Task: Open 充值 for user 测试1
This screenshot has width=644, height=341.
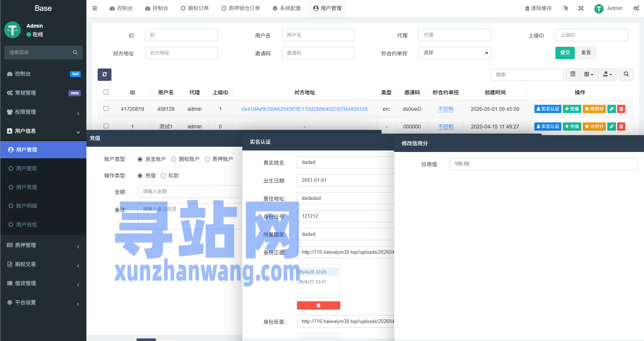Action: click(572, 127)
